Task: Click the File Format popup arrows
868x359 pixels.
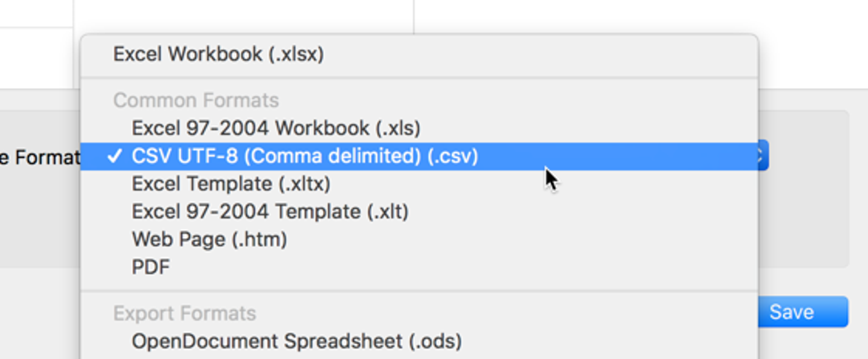Action: (763, 156)
